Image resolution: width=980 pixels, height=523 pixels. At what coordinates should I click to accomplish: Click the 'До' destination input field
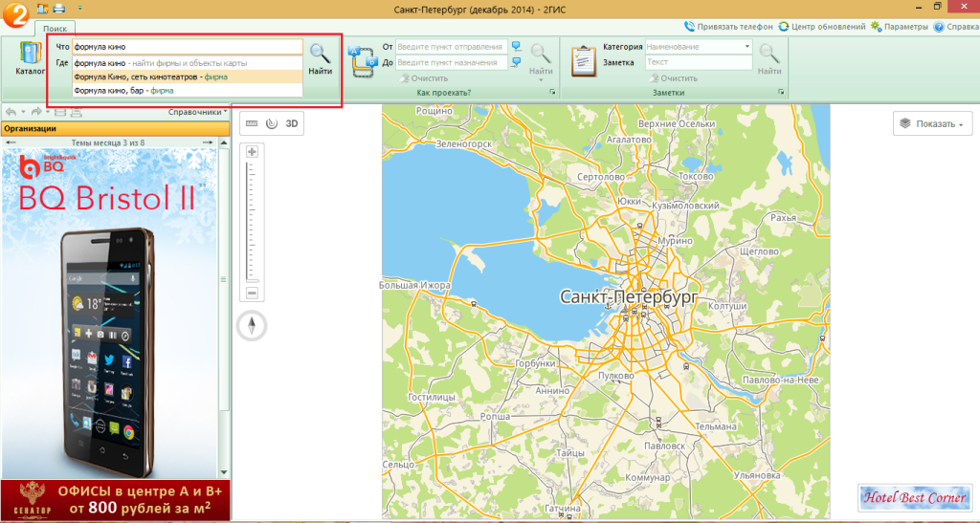pos(451,62)
